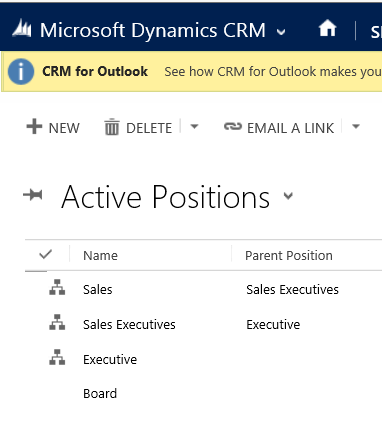The image size is (382, 432).
Task: Sort by the Name column header
Action: [100, 256]
